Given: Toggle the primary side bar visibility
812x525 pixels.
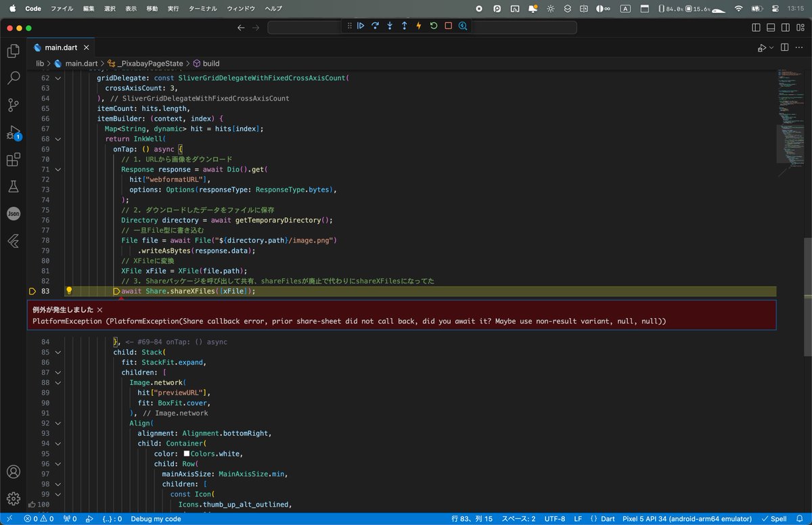Looking at the screenshot, I should tap(756, 28).
